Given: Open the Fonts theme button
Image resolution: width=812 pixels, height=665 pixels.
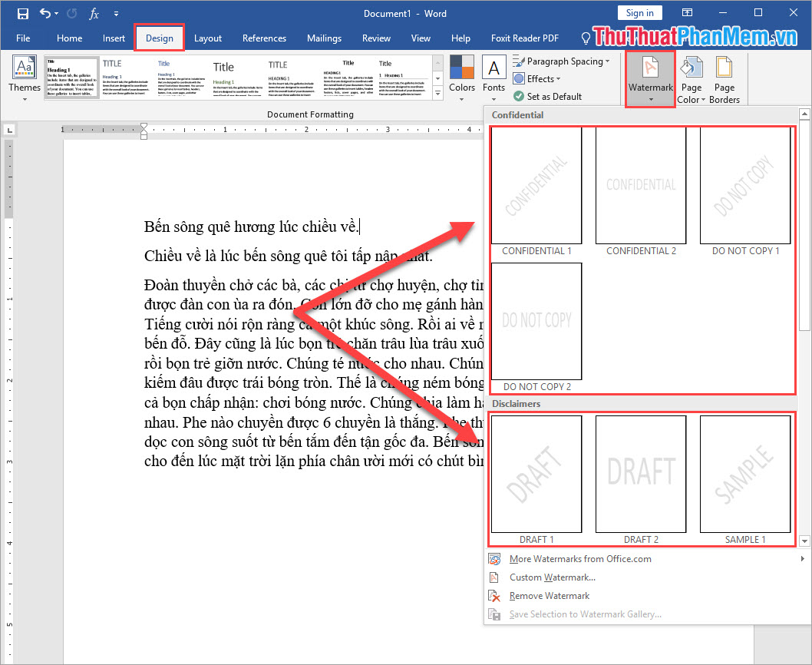Looking at the screenshot, I should (x=493, y=78).
